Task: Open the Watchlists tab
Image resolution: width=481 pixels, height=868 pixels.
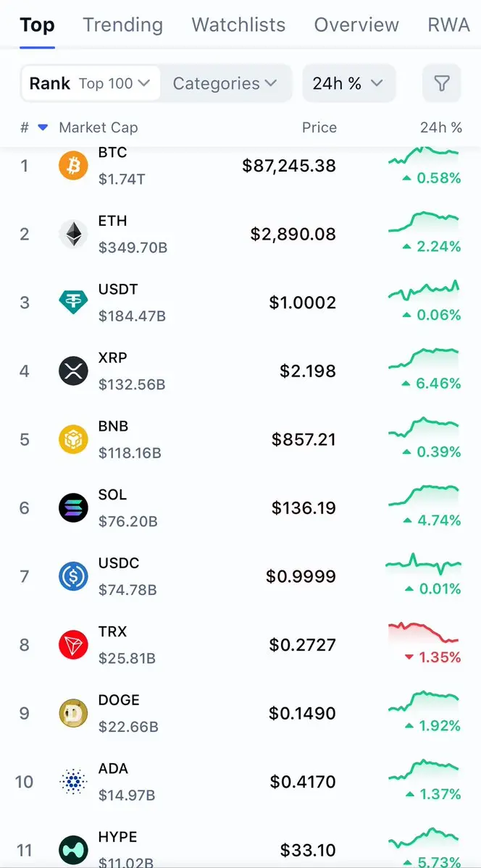Action: pyautogui.click(x=238, y=25)
